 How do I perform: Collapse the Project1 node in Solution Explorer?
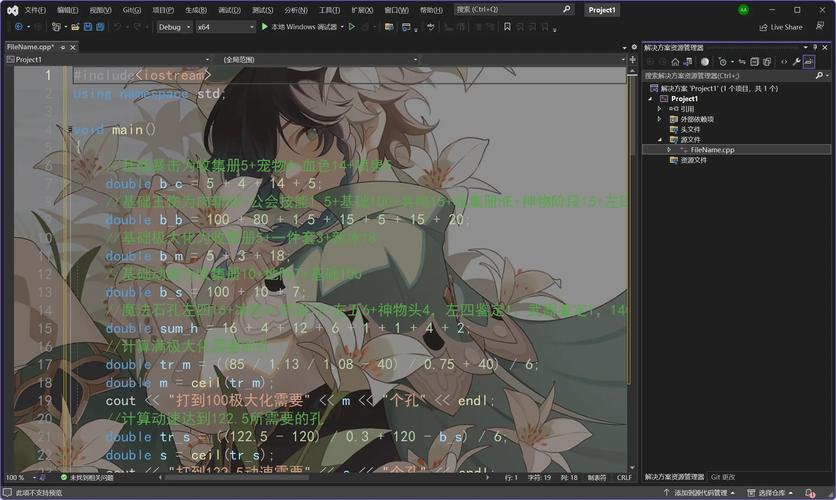point(650,99)
